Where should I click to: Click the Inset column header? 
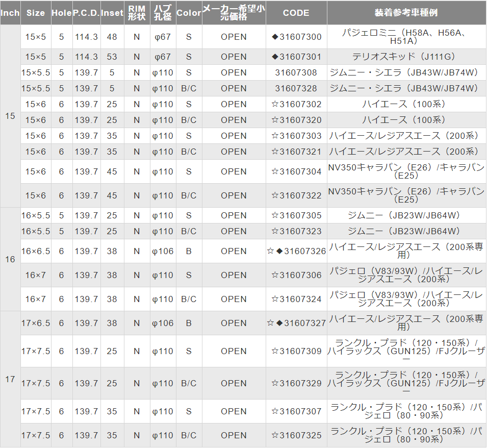[x=112, y=13]
